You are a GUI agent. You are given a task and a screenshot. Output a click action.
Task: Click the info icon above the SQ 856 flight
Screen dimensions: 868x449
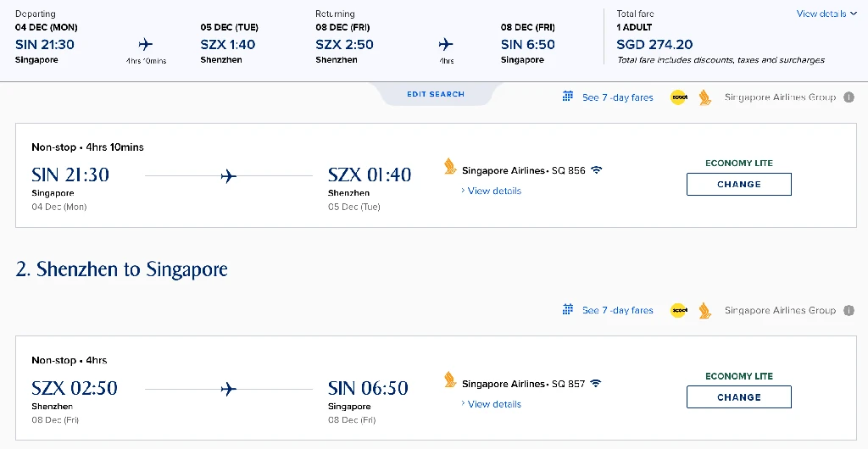tap(847, 97)
